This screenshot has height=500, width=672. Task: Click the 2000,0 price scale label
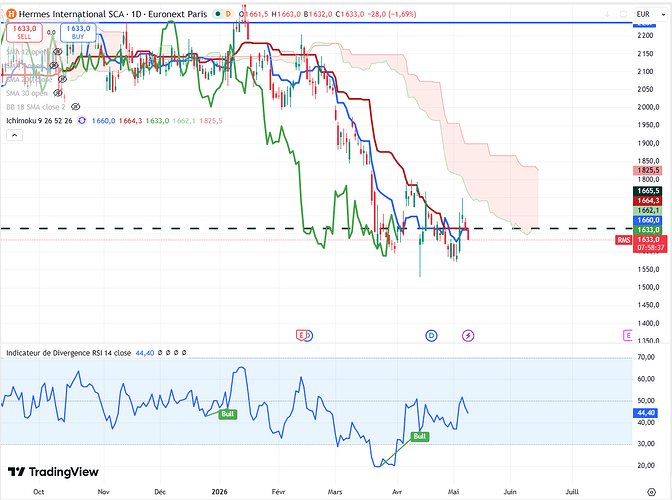pos(648,107)
